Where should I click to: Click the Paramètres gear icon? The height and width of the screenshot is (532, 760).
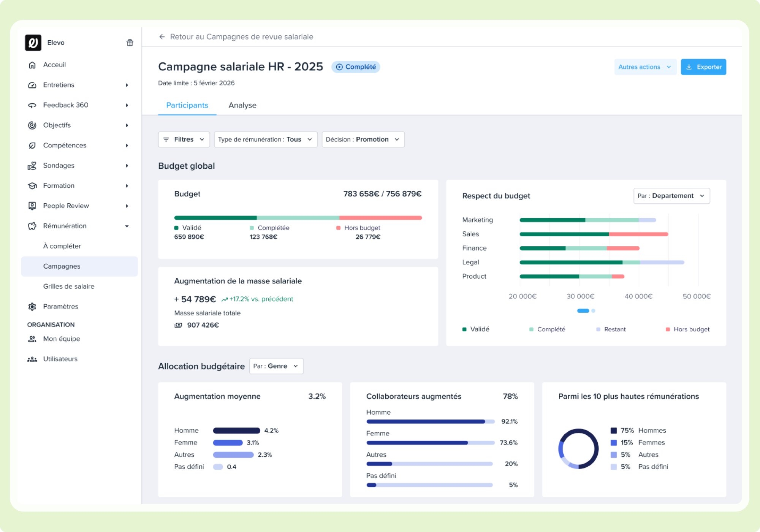click(x=32, y=307)
